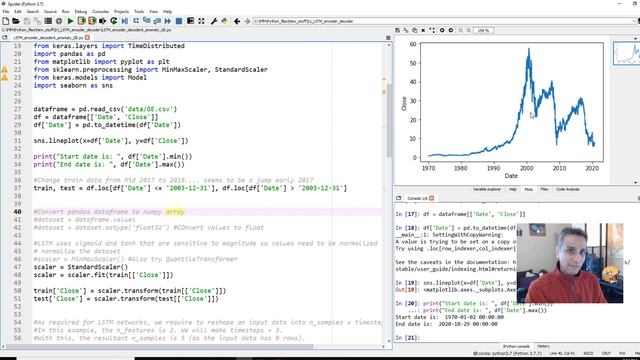Switch to History tab
Image resolution: width=640 pixels, height=360 pixels.
[543, 347]
